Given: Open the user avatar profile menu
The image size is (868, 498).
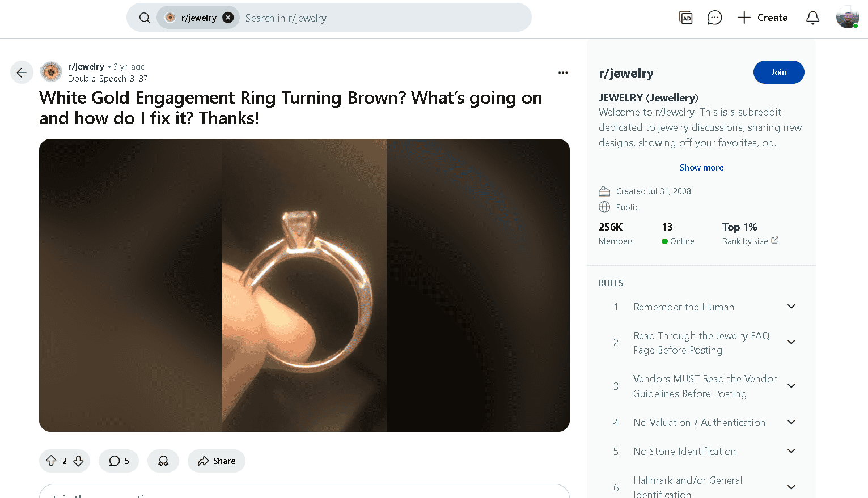Looking at the screenshot, I should [x=848, y=18].
